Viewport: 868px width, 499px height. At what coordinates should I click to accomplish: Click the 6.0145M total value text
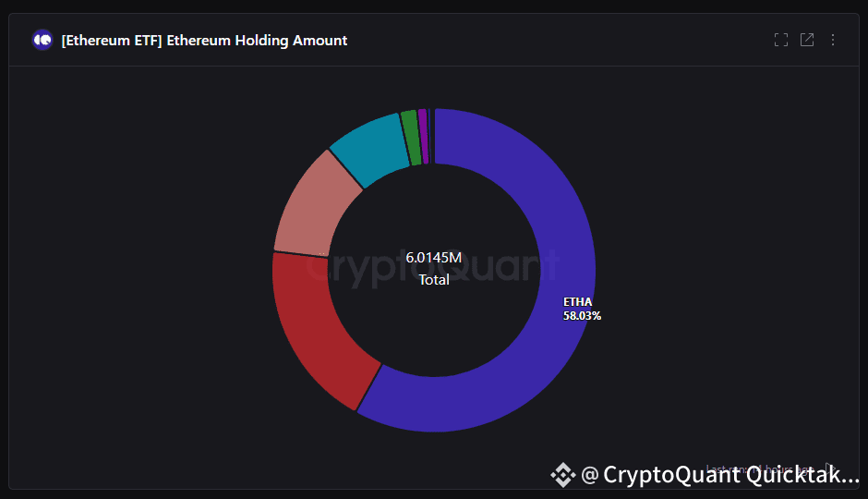(434, 257)
